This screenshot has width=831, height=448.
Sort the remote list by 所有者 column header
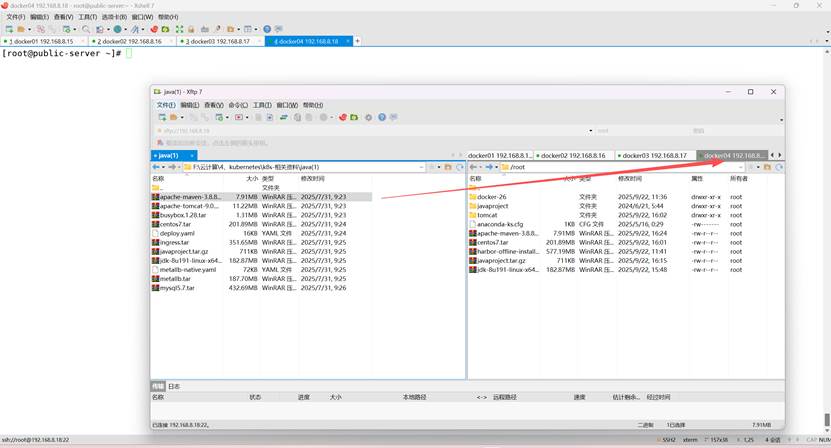coord(739,179)
